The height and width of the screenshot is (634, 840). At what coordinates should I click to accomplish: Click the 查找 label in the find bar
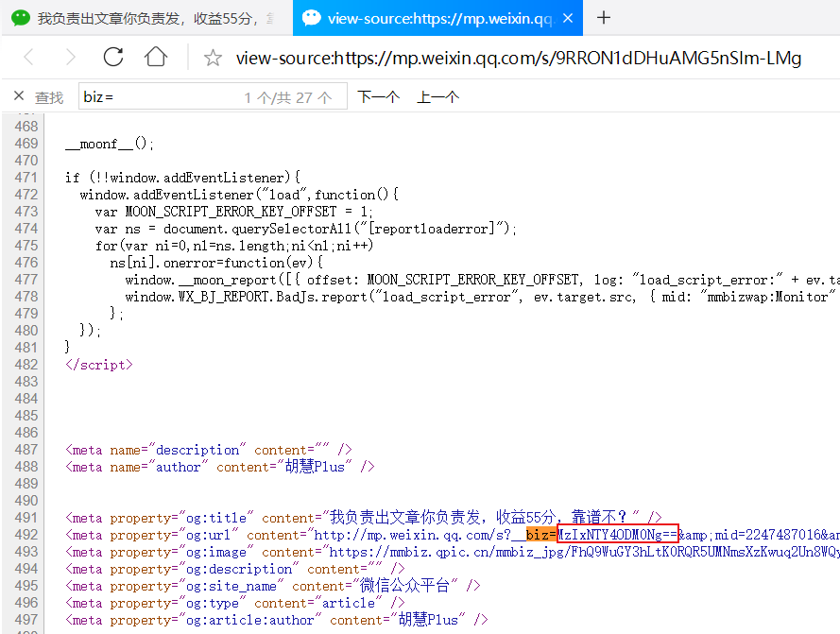click(49, 97)
